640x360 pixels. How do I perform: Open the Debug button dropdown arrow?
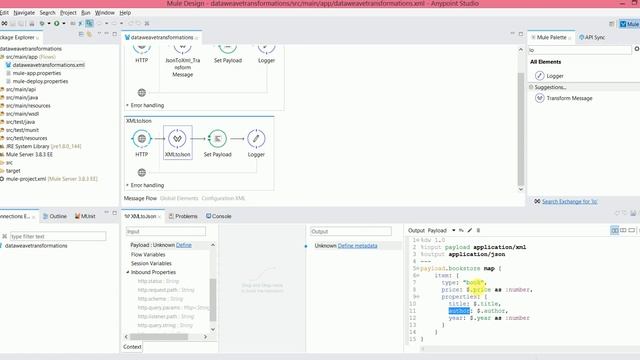click(49, 24)
